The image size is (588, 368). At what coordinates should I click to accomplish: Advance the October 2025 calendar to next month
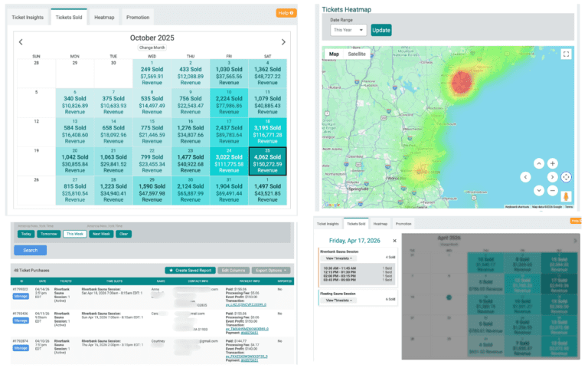(x=283, y=42)
